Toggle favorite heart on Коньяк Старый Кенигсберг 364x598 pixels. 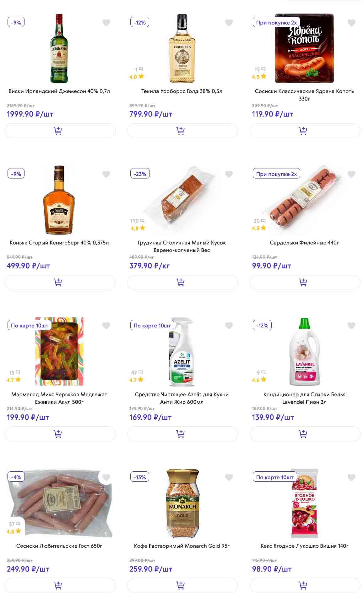(106, 174)
